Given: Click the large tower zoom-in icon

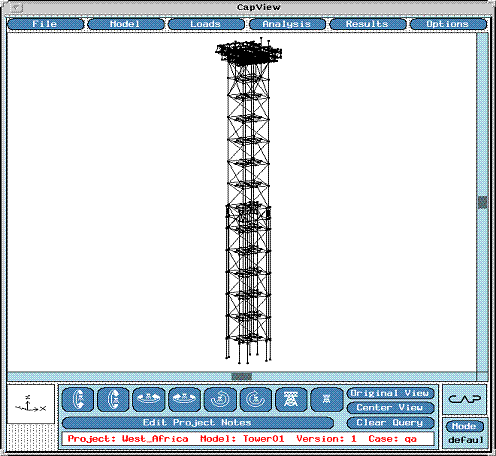Looking at the screenshot, I should coord(291,399).
